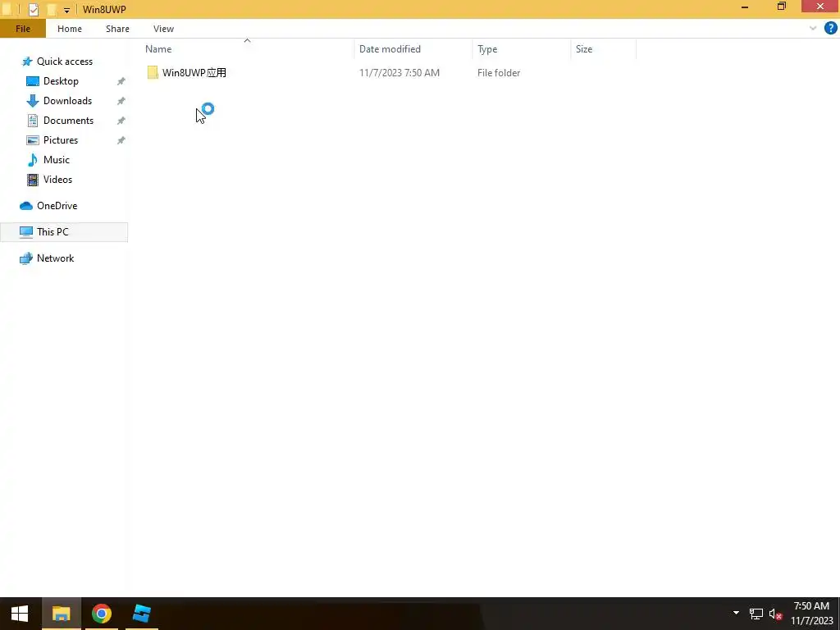Open the File ribbon menu
The height and width of the screenshot is (630, 840).
22,29
